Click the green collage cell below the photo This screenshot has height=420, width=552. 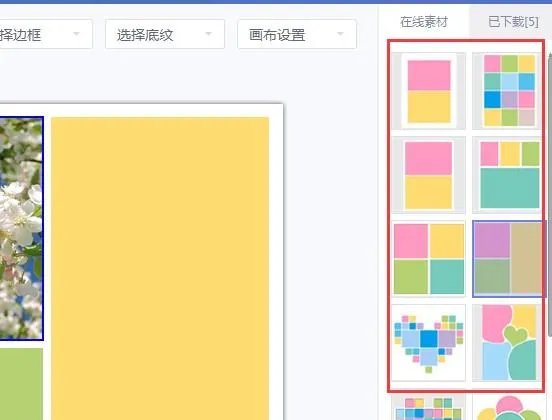pos(21,384)
